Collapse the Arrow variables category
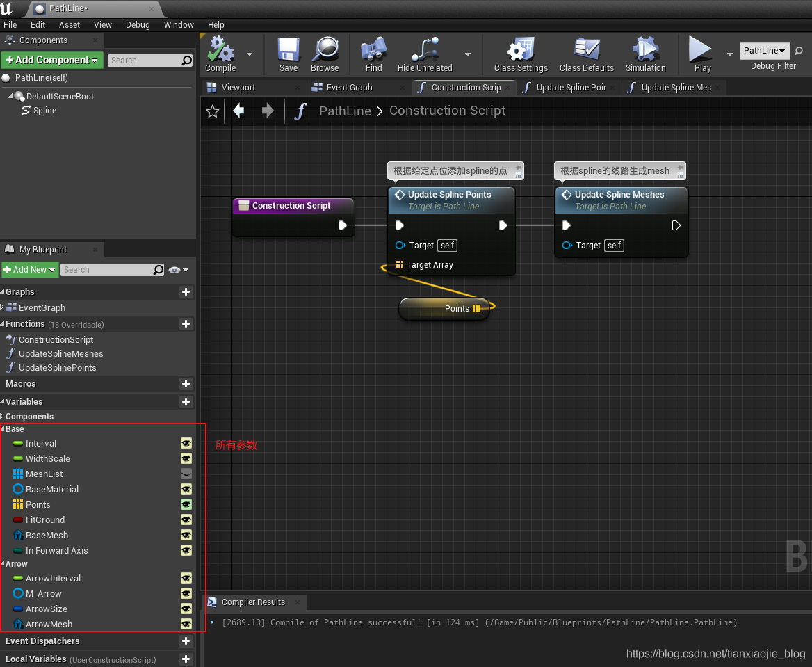This screenshot has height=667, width=812. pos(3,563)
